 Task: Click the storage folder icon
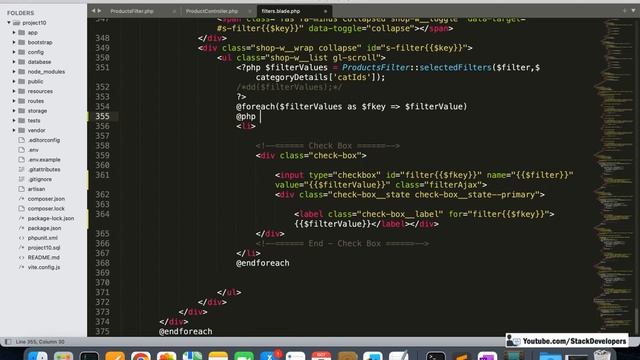click(22, 111)
